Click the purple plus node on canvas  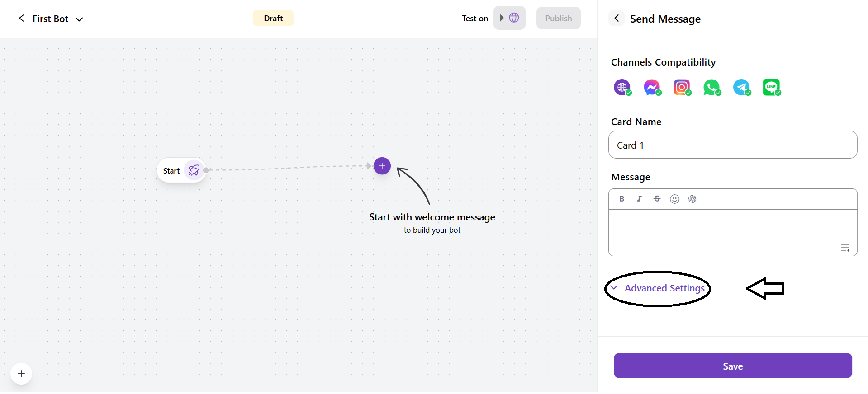[382, 166]
